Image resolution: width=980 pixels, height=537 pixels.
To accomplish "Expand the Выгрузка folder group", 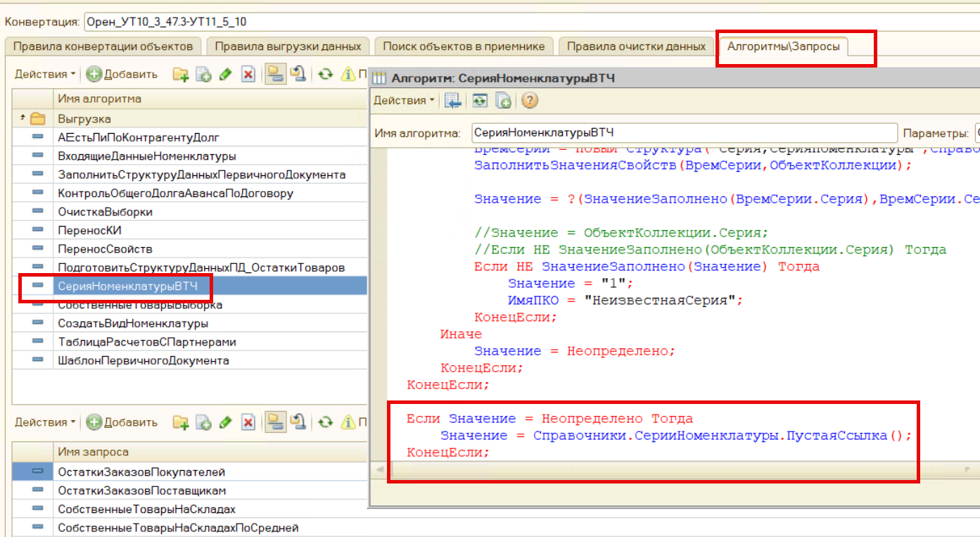I will click(24, 118).
